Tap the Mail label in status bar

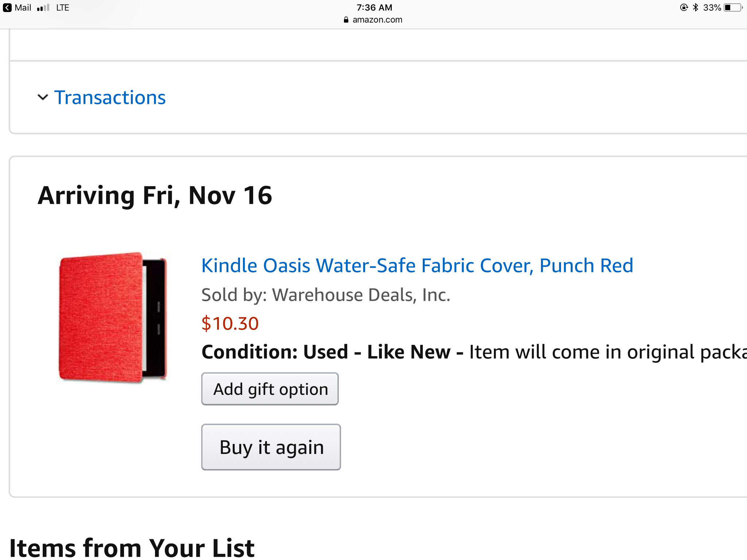[23, 8]
